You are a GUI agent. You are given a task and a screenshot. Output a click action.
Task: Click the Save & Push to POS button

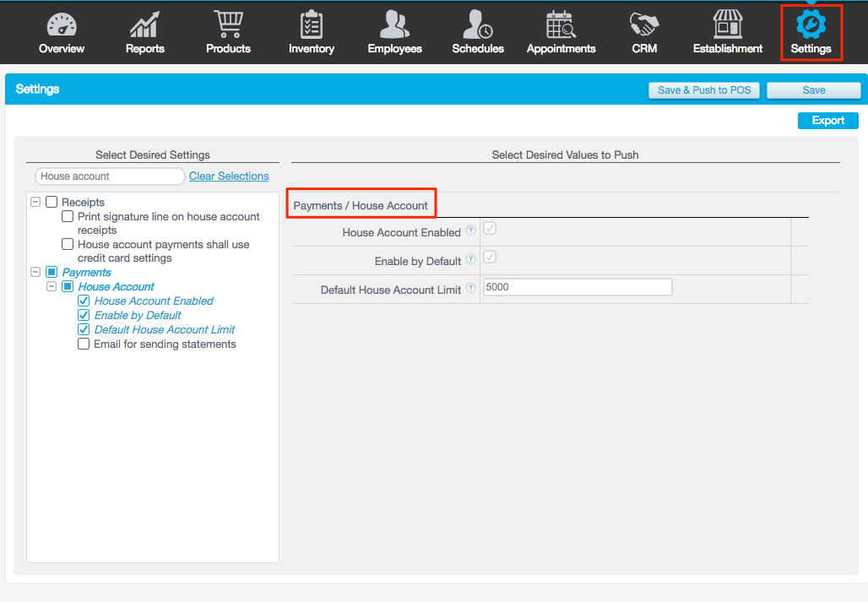pos(703,89)
